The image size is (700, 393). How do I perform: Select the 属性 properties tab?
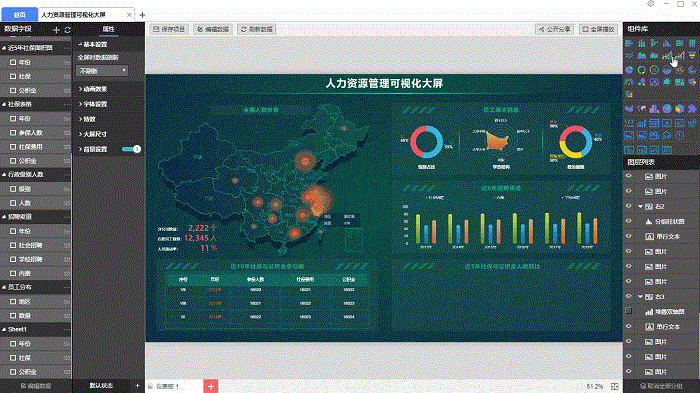[108, 29]
